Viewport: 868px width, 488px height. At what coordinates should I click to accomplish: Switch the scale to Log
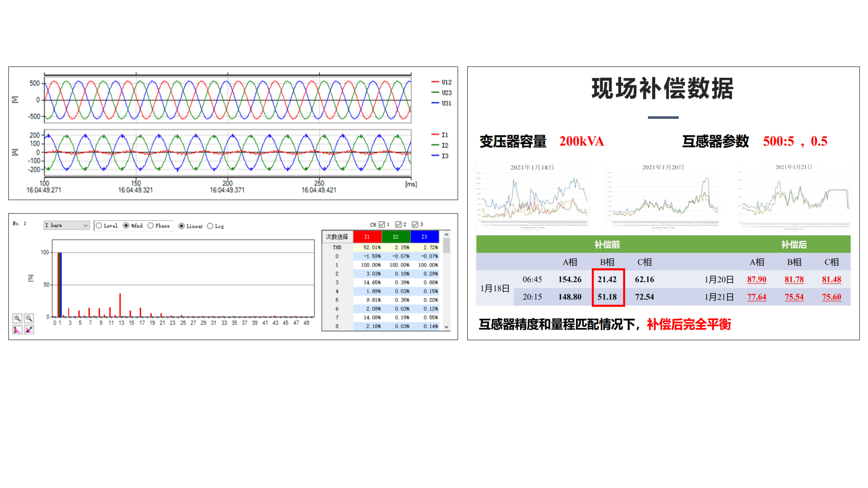pos(210,226)
